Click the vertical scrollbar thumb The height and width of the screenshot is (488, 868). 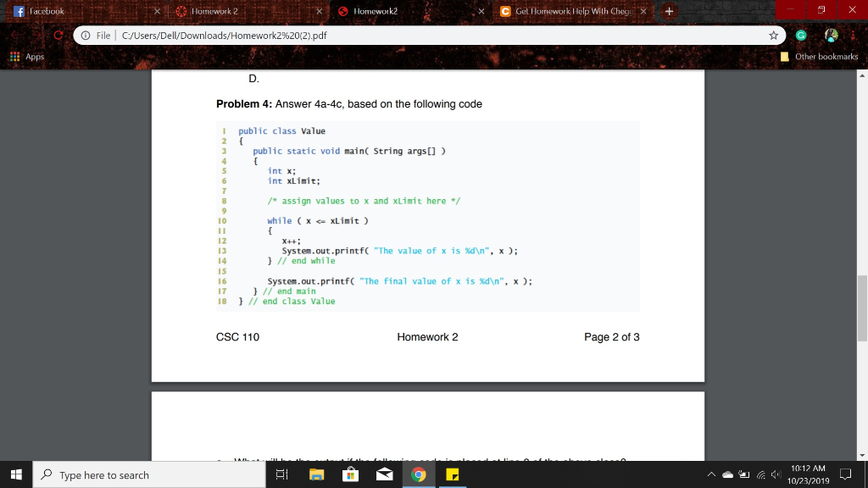pos(862,308)
